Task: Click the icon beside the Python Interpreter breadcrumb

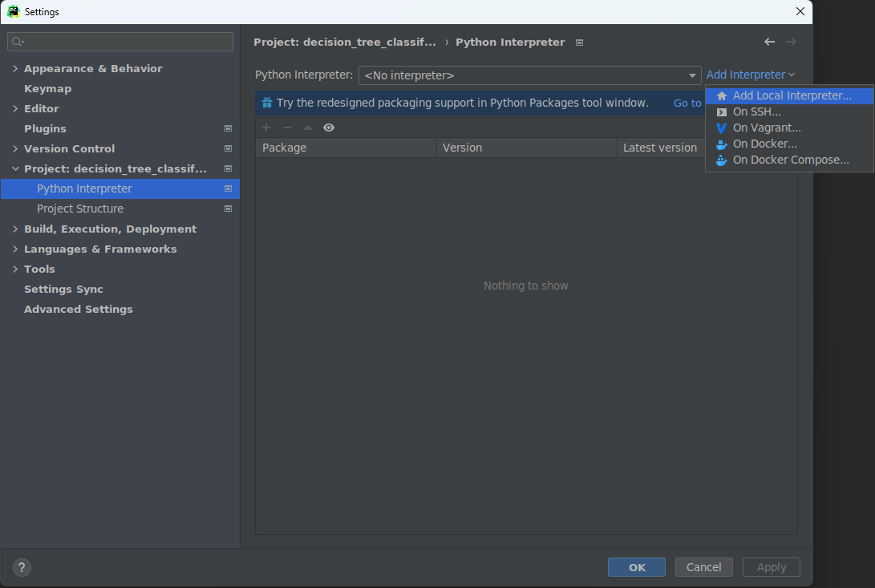Action: point(579,43)
